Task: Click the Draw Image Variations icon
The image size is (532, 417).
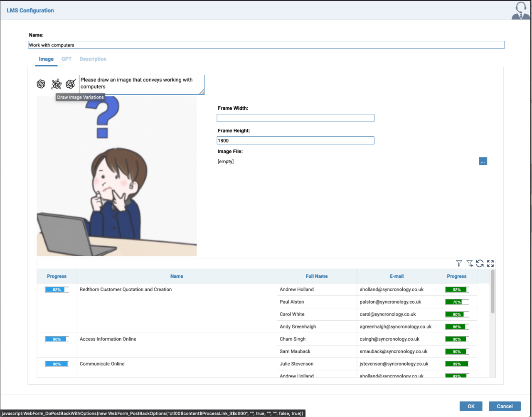Action: (57, 84)
